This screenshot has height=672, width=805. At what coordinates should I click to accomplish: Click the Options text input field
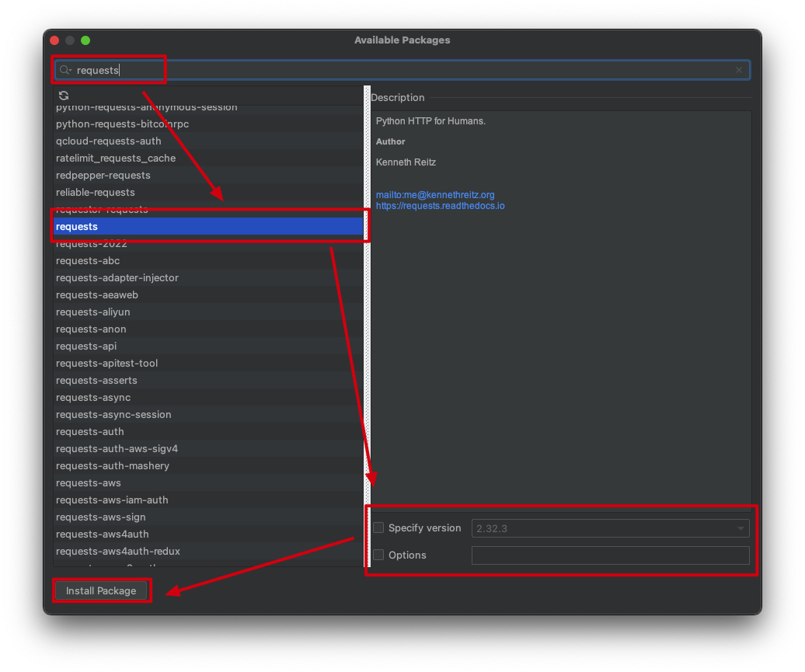tap(610, 555)
